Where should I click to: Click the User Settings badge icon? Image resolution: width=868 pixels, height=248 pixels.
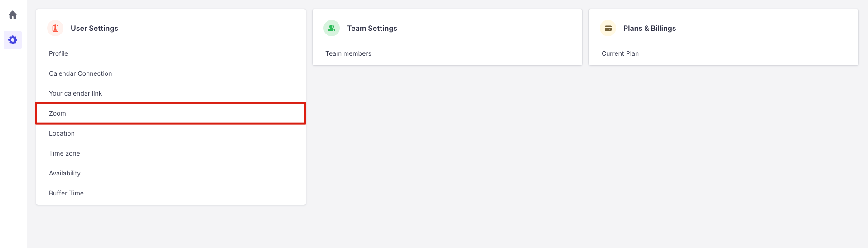click(55, 28)
